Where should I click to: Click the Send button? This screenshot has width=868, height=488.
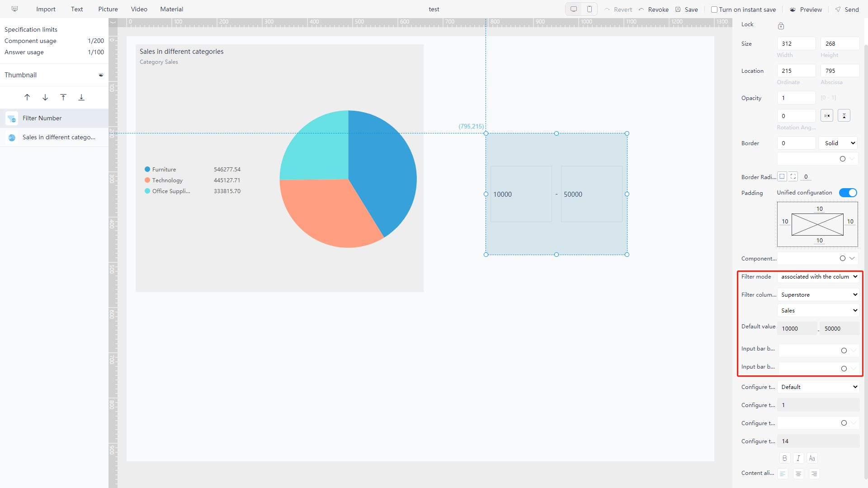847,9
